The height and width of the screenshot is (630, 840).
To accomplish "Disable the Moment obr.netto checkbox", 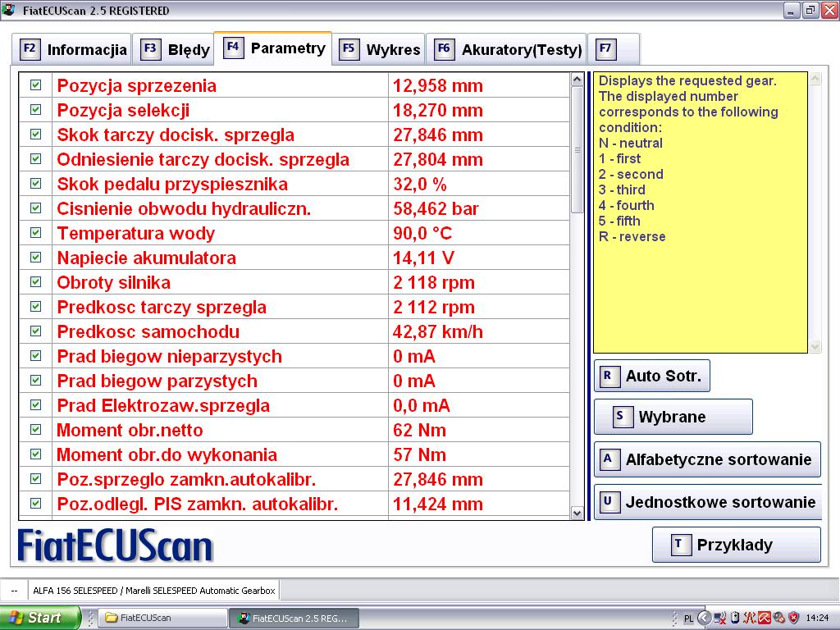I will point(36,430).
